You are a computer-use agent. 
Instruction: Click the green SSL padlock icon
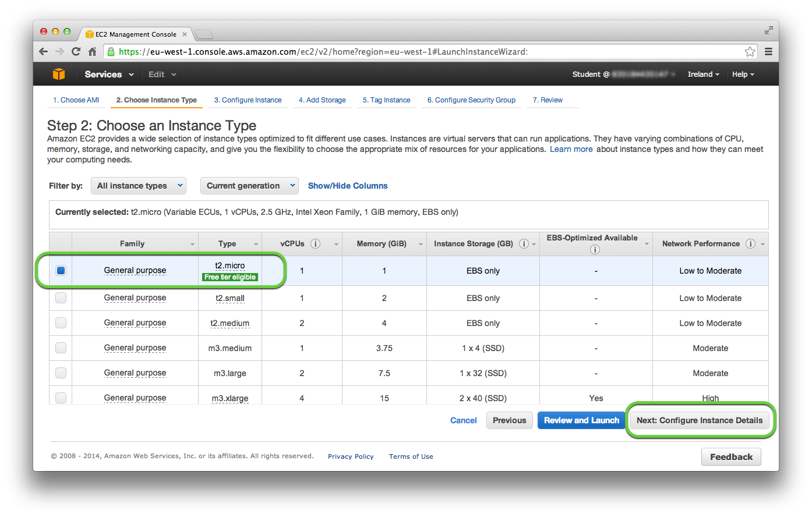click(111, 52)
